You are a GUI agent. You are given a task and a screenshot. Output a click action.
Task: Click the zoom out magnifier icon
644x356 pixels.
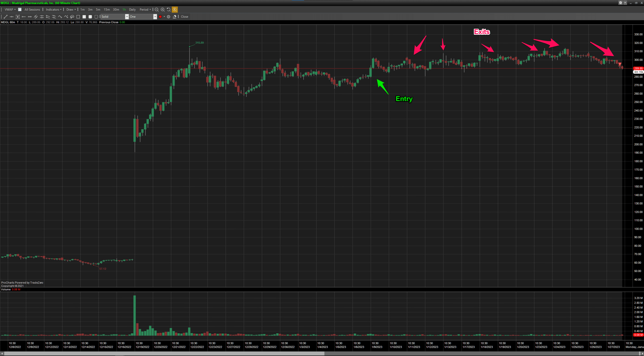[x=157, y=10]
